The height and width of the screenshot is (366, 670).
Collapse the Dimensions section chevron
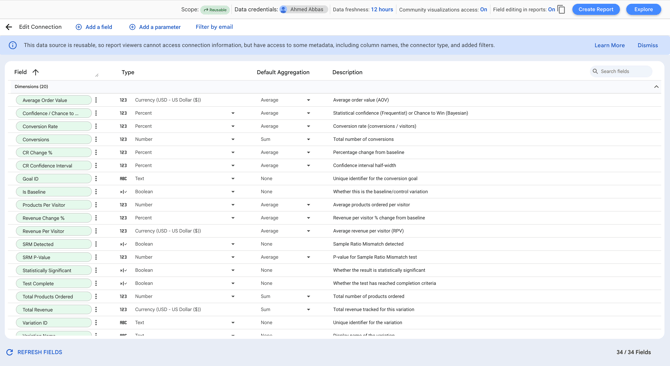[x=656, y=87]
